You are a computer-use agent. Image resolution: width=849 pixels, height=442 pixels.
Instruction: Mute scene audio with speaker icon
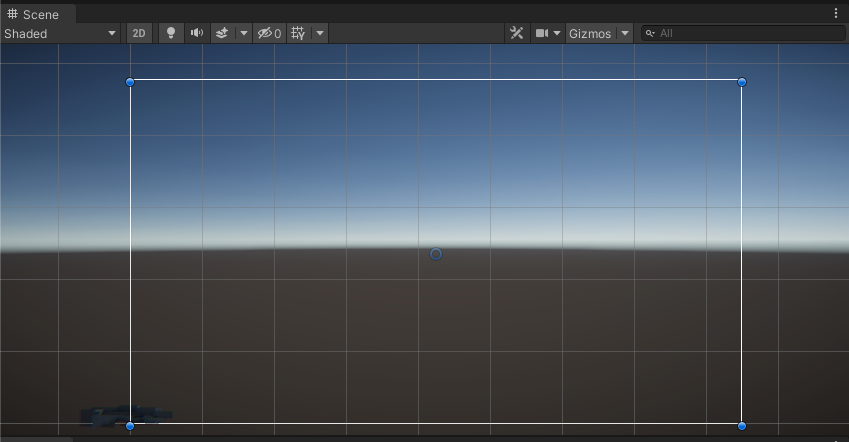click(x=197, y=33)
